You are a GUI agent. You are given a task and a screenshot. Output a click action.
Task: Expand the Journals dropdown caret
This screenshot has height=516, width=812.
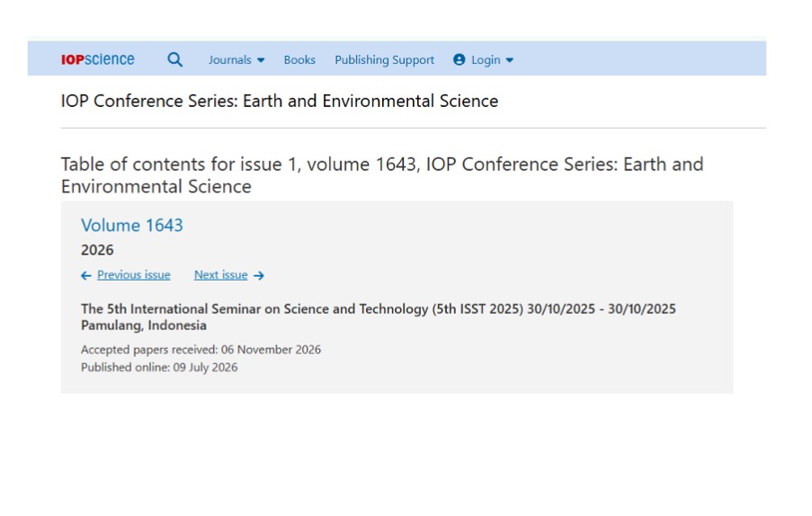pos(261,60)
